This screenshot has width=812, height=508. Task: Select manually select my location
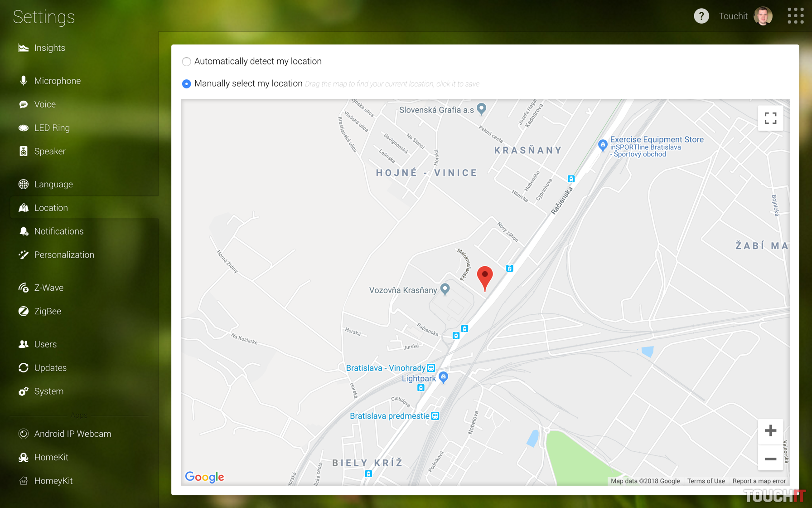[x=186, y=84]
